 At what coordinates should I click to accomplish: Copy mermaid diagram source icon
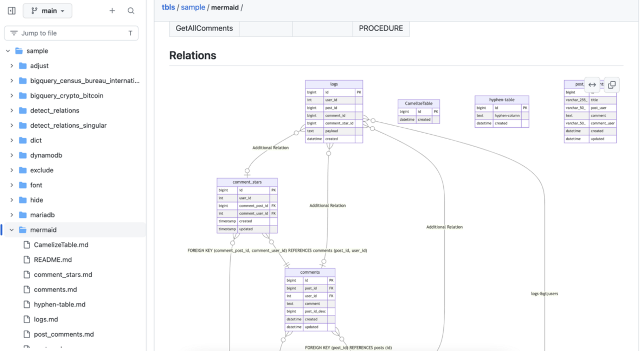612,85
